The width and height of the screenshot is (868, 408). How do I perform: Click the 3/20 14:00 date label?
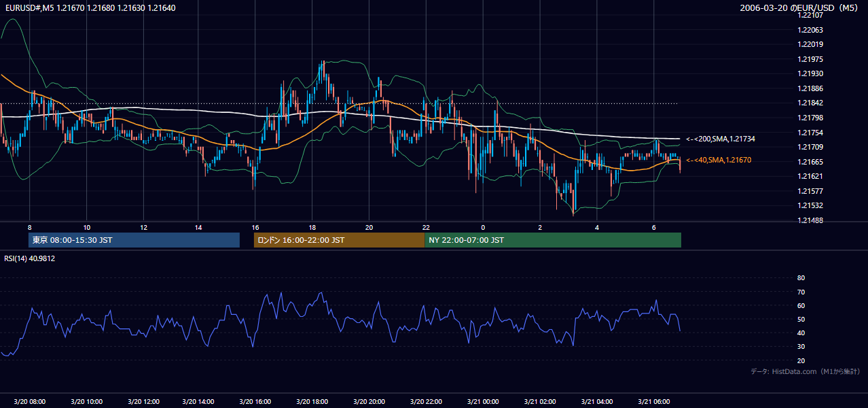(198, 401)
